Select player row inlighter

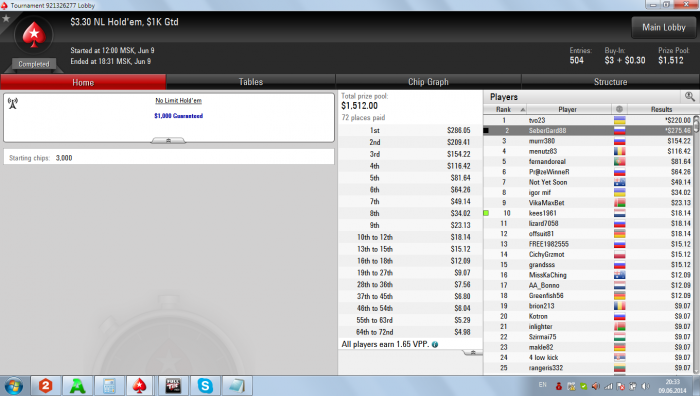pos(588,326)
